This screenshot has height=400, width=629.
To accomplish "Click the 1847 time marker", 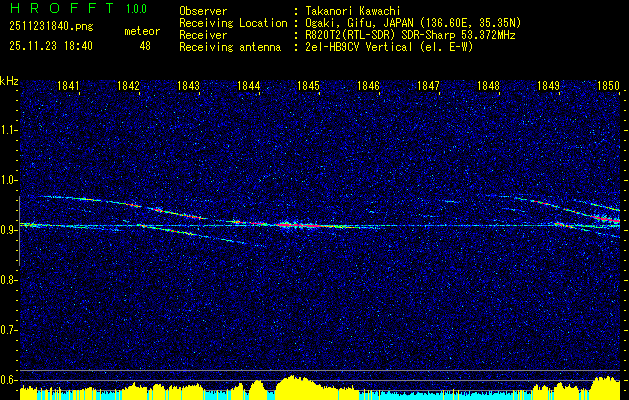I will pos(428,87).
